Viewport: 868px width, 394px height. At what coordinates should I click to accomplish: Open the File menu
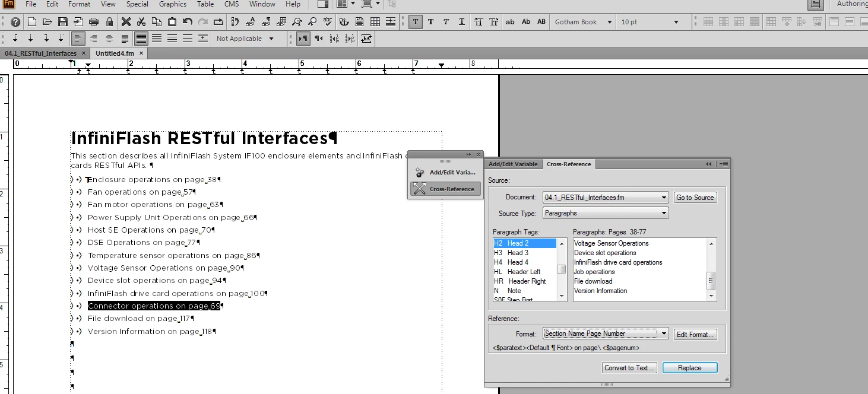point(31,4)
